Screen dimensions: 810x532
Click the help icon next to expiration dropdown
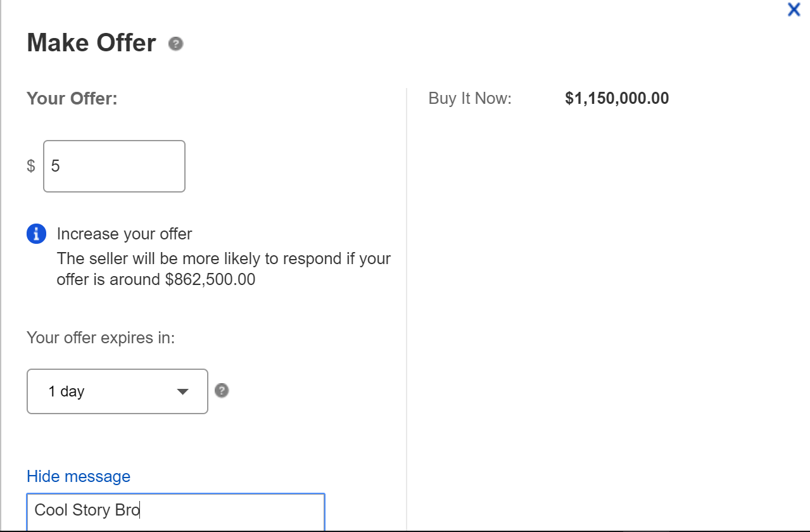[x=221, y=390]
